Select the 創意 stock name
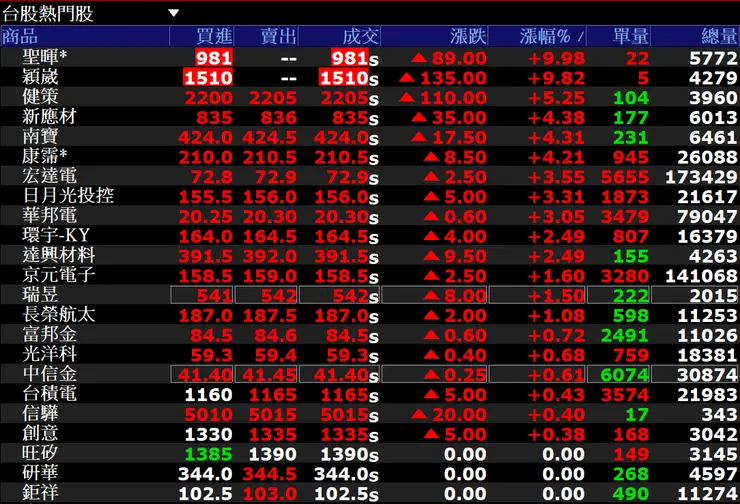740x504 pixels. 40,434
